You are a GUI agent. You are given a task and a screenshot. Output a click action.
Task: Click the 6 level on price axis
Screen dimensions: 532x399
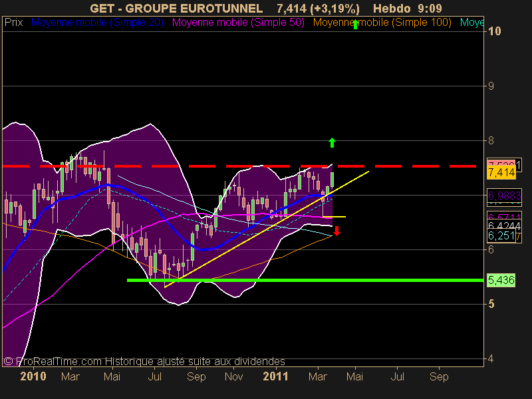point(491,250)
